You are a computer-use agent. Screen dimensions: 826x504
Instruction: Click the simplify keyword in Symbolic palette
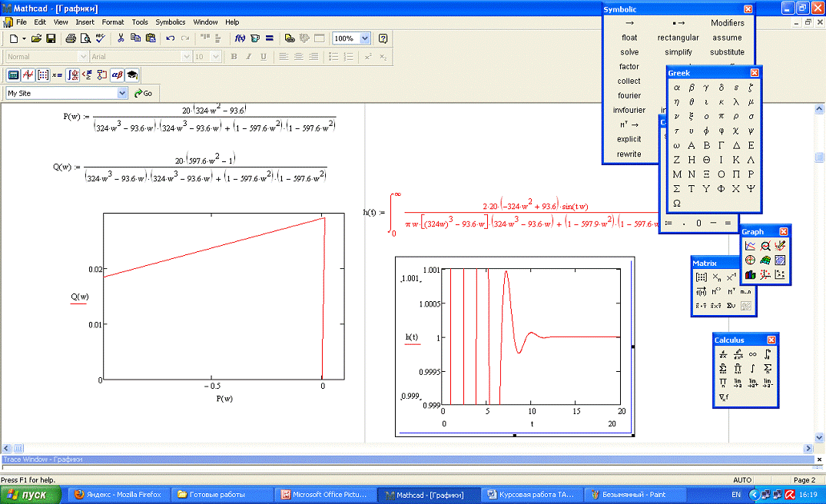click(678, 52)
